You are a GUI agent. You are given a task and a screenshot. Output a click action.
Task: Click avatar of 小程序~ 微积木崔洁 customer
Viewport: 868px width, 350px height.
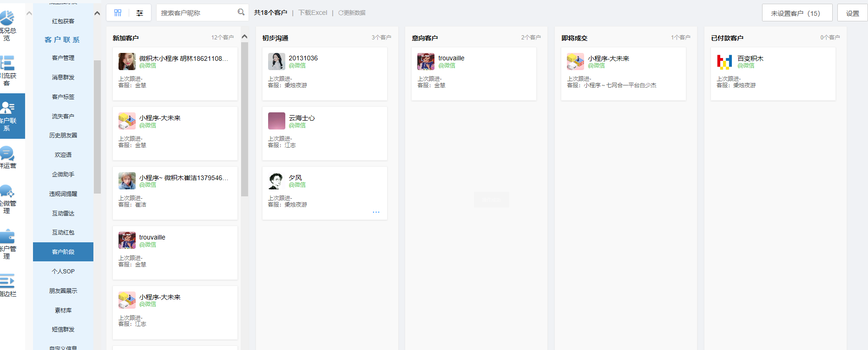click(127, 181)
